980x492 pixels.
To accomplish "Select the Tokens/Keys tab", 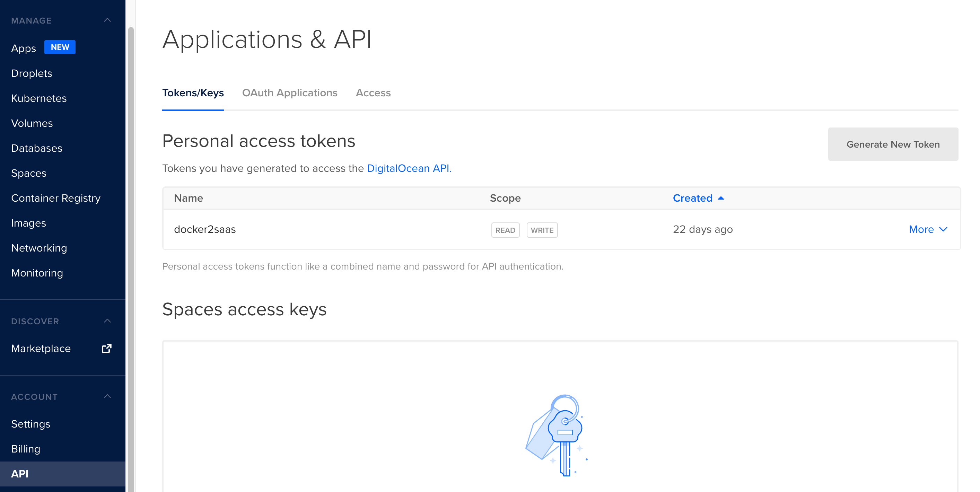I will click(193, 93).
